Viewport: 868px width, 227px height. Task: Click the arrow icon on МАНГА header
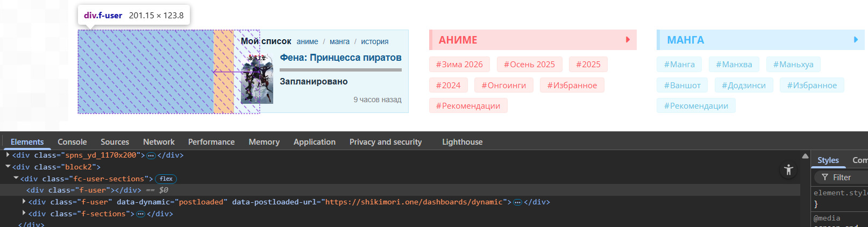click(856, 40)
